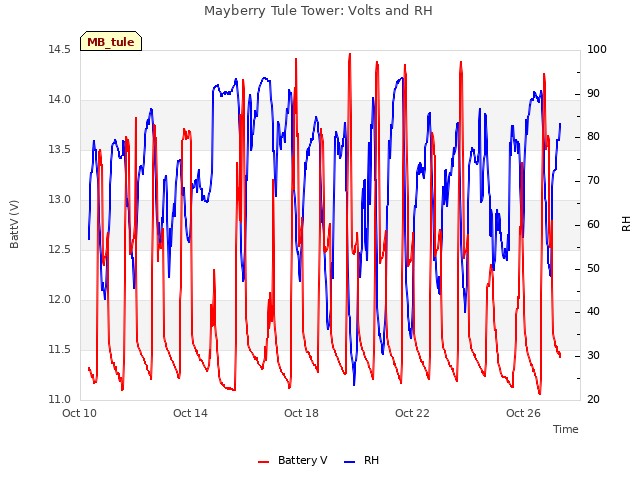640x480 pixels.
Task: Click the 40 right axis value
Action: tap(593, 312)
